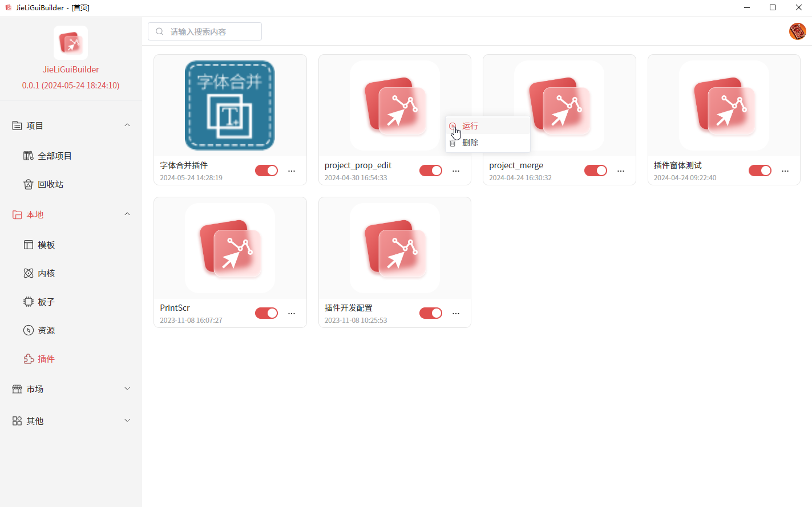Click the 模板 layout icon

tap(29, 245)
